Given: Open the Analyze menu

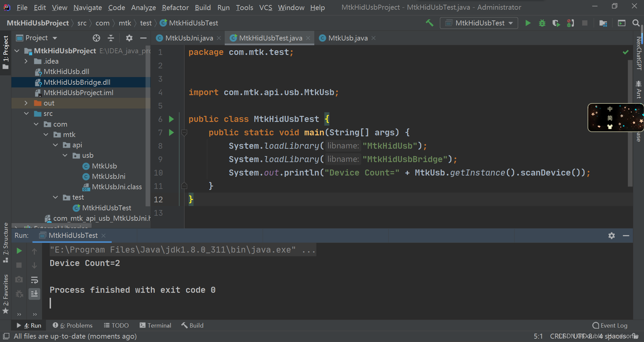Looking at the screenshot, I should coord(144,7).
